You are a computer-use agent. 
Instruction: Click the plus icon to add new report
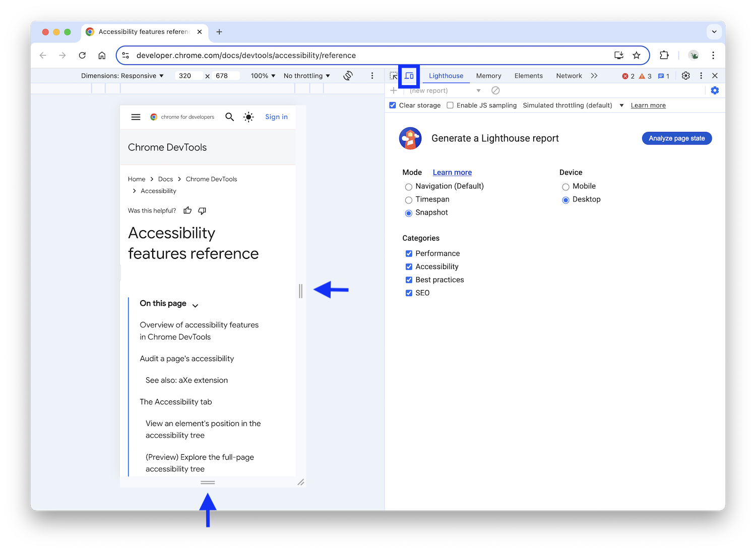(x=394, y=90)
